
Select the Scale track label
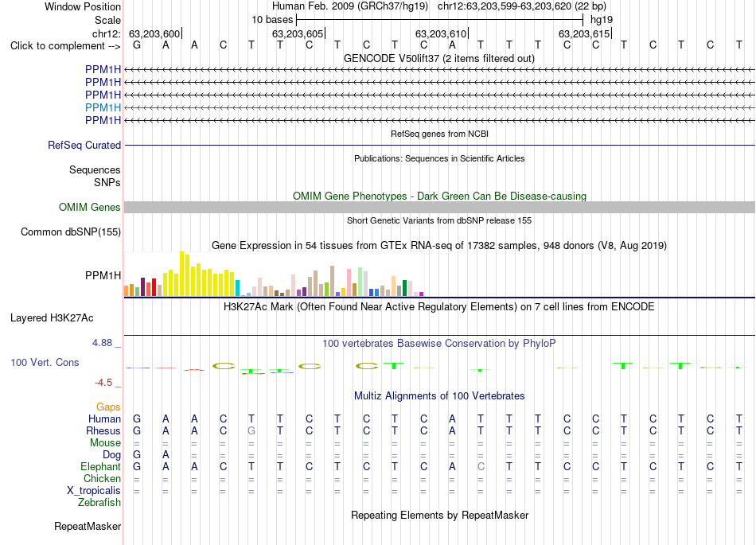(107, 20)
